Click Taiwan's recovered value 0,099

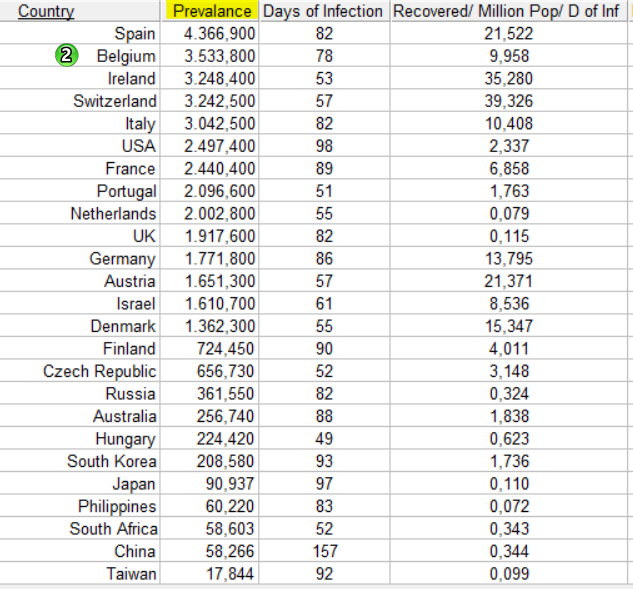tap(509, 574)
